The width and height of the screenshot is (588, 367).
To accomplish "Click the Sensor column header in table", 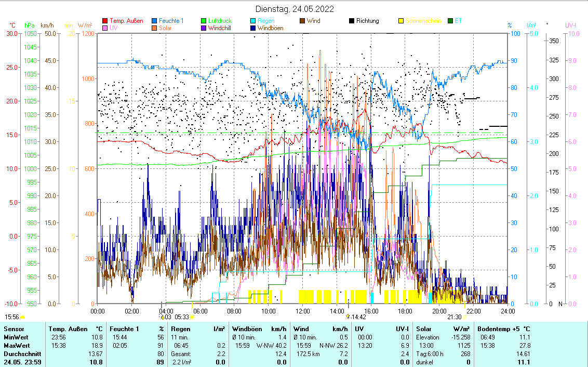I will coord(14,329).
